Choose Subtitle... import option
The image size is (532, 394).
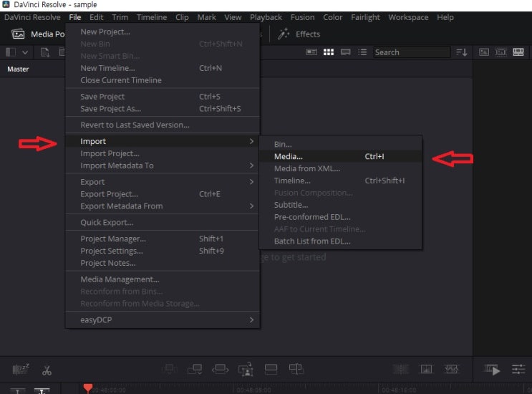[x=340, y=205]
